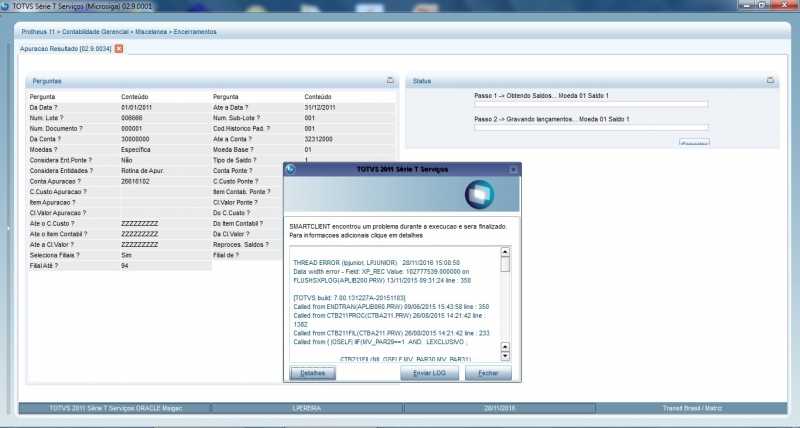Screen dimensions: 800x428
Task: Select the Ate a Cl.Valor ? value ZZZZZZZZZ
Action: pos(140,245)
